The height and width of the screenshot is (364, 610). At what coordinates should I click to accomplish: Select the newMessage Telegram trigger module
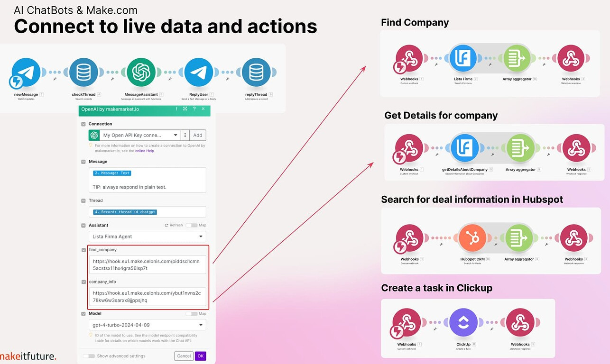(26, 73)
